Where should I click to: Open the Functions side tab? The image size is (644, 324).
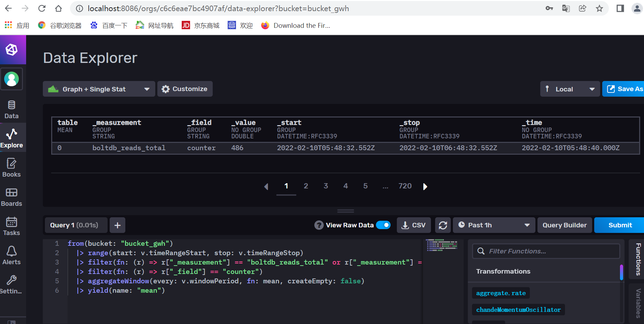coord(637,259)
